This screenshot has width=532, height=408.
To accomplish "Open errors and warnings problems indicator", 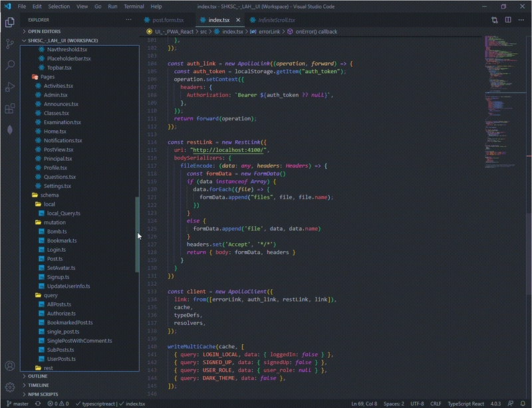I will click(58, 403).
